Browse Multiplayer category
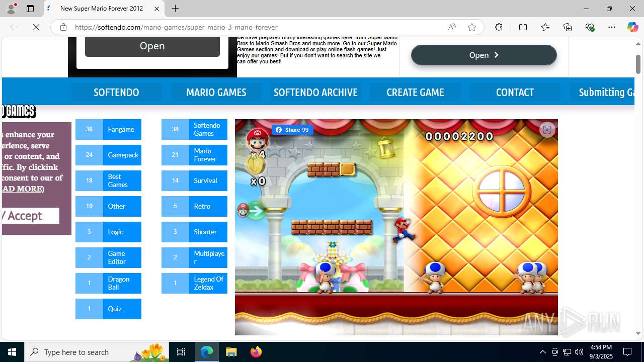 pyautogui.click(x=194, y=257)
